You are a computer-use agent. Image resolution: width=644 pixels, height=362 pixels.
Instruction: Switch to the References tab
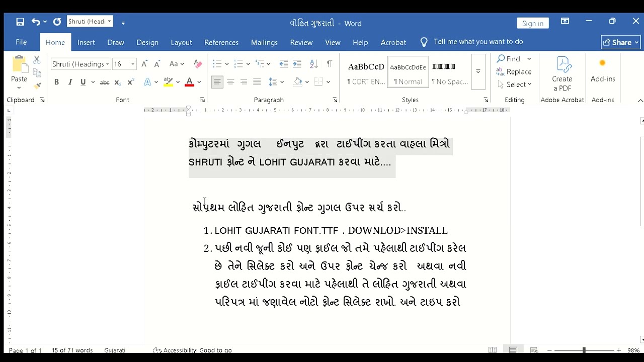[221, 42]
